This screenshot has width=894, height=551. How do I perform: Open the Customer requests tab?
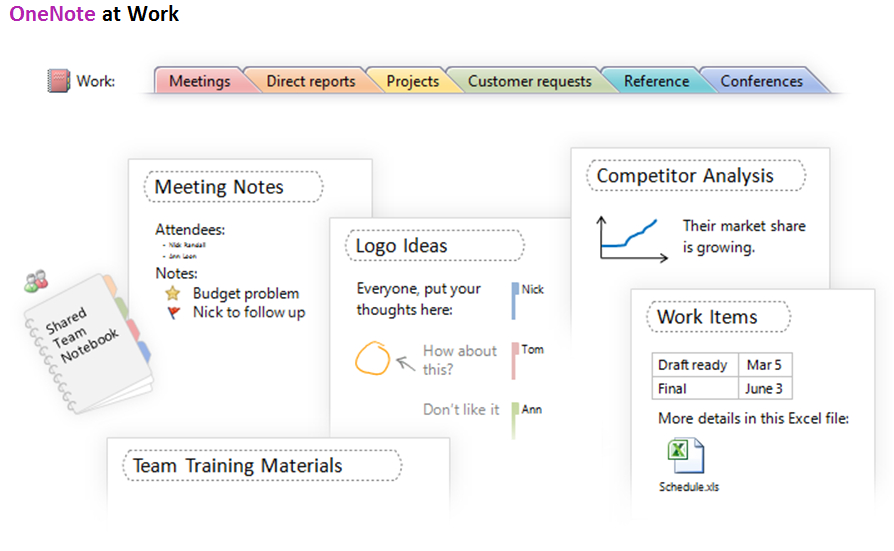[x=530, y=81]
